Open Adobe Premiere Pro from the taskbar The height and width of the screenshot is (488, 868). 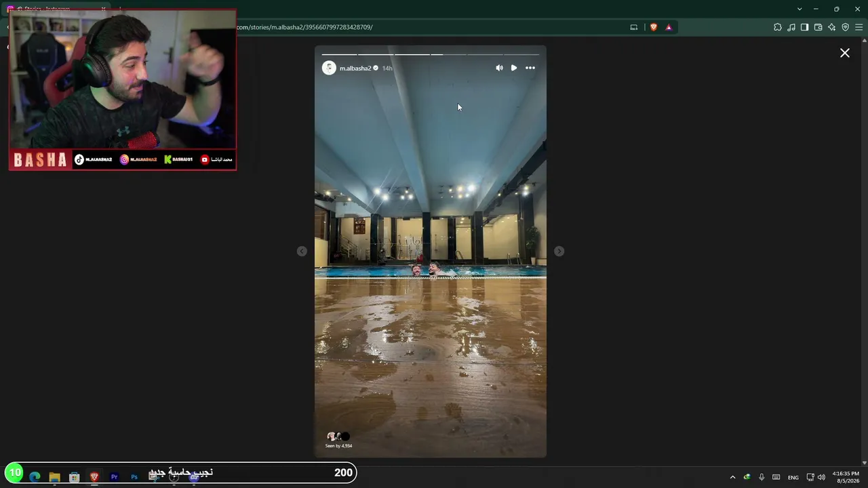click(x=114, y=476)
